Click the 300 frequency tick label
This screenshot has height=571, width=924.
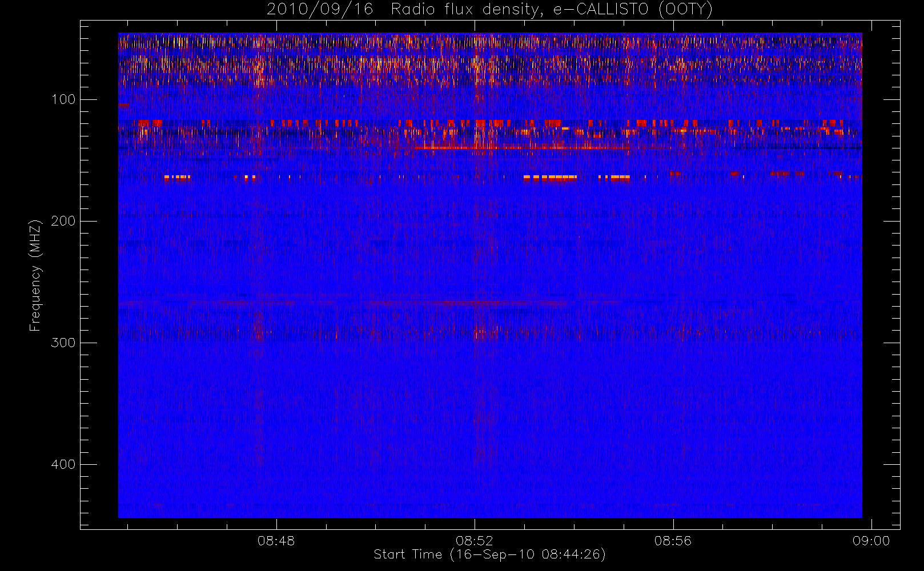63,343
